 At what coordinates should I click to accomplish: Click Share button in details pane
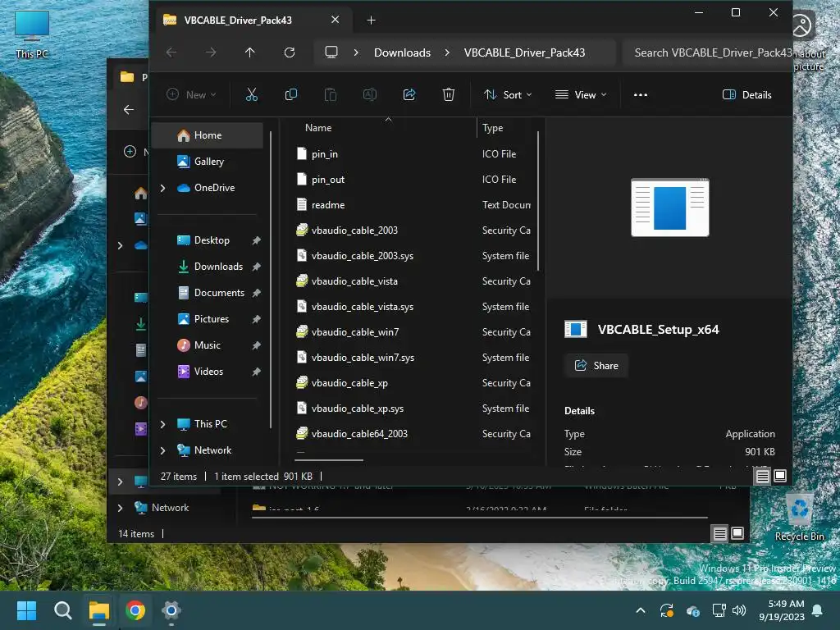click(x=596, y=366)
